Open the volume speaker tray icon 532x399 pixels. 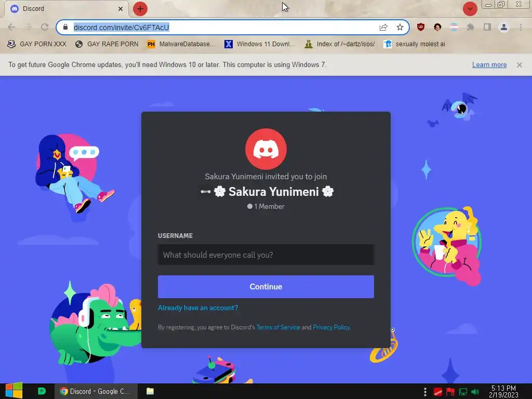(x=475, y=392)
